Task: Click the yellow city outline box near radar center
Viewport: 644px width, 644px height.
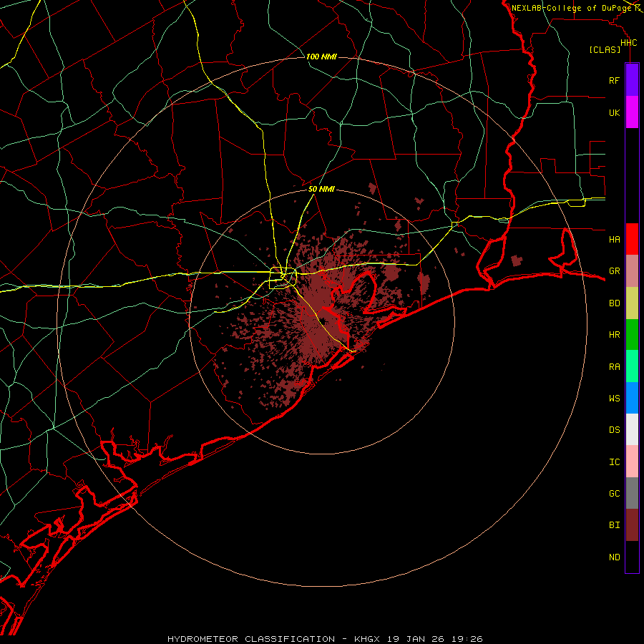Action: (x=283, y=278)
